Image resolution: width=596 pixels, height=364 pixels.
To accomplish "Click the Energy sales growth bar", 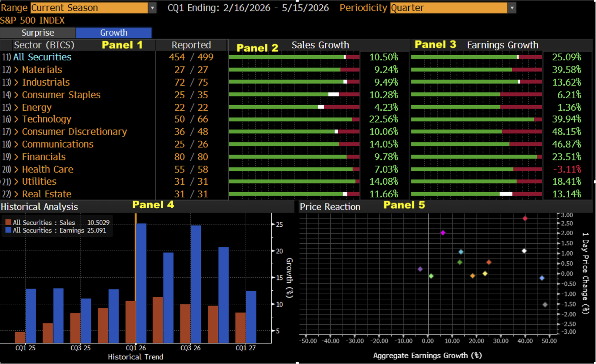I will [294, 107].
